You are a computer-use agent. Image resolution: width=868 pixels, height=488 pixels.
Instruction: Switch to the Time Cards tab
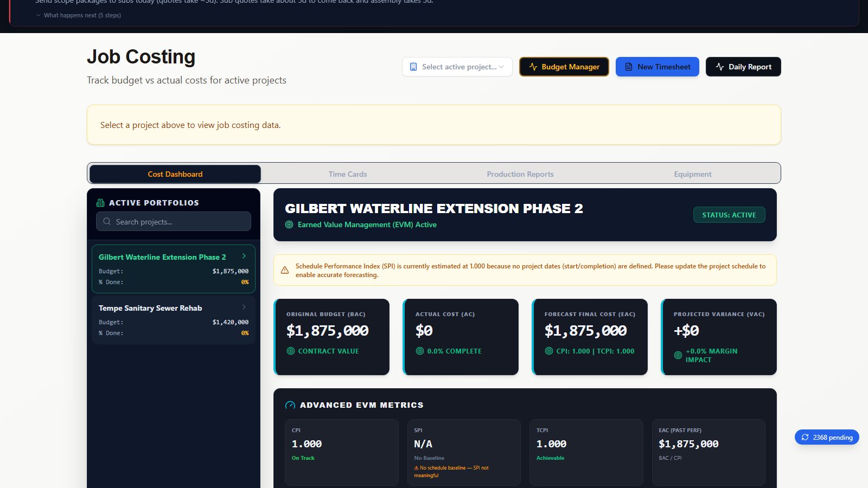point(348,174)
